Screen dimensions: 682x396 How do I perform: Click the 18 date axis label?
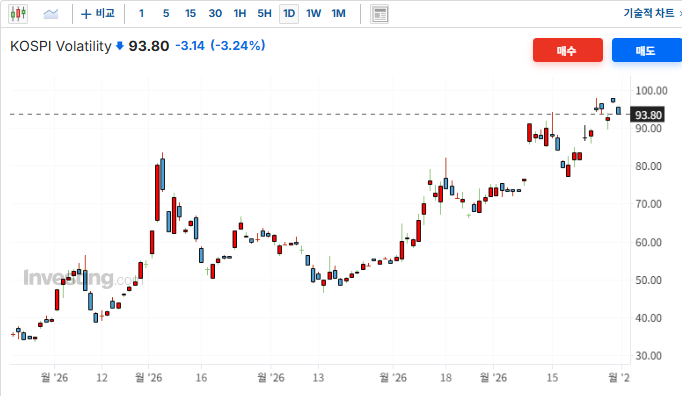pos(446,378)
